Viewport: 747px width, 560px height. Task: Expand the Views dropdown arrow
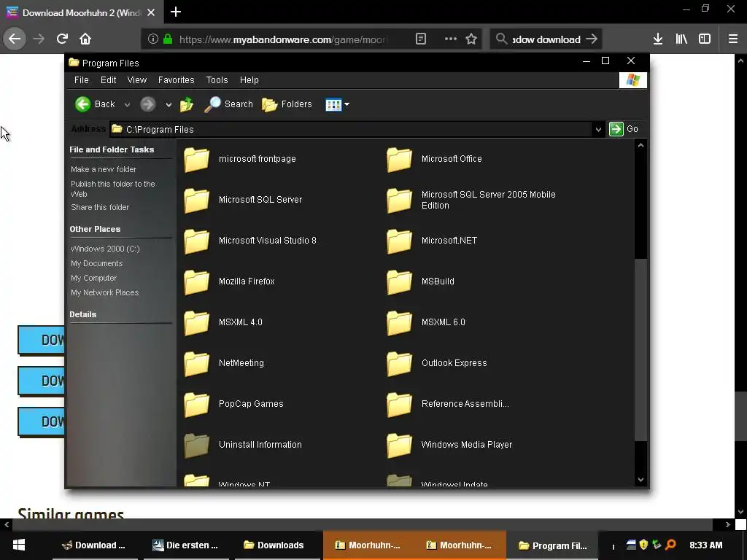(x=347, y=104)
